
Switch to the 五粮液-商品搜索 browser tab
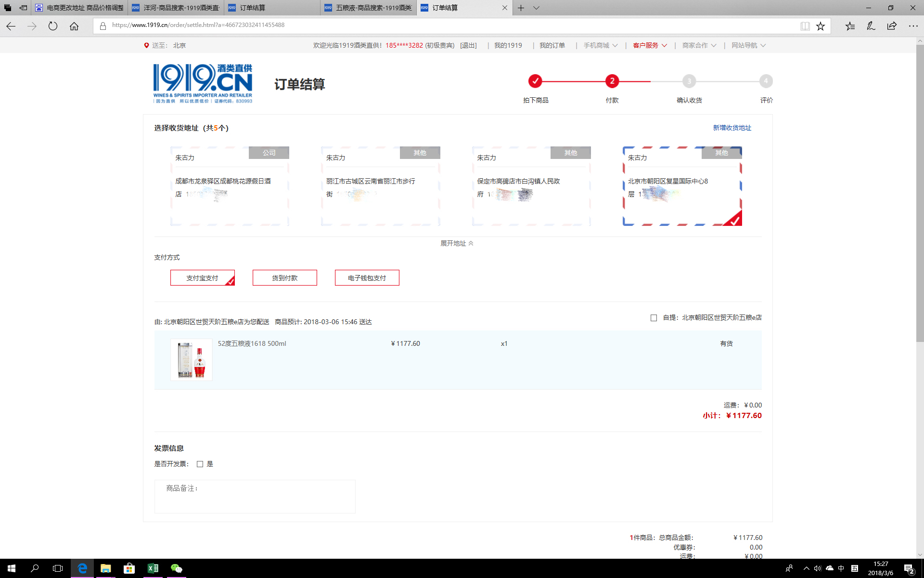point(369,8)
